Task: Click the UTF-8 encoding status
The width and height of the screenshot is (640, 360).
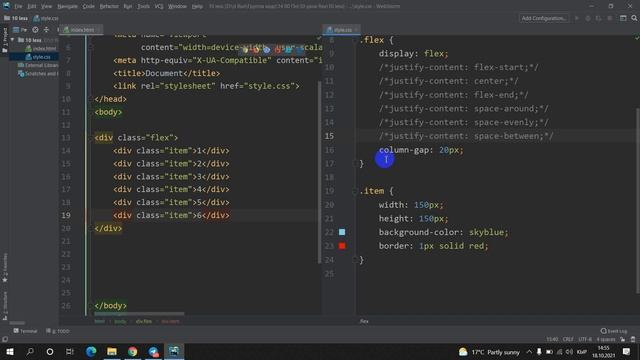Action: click(x=585, y=339)
